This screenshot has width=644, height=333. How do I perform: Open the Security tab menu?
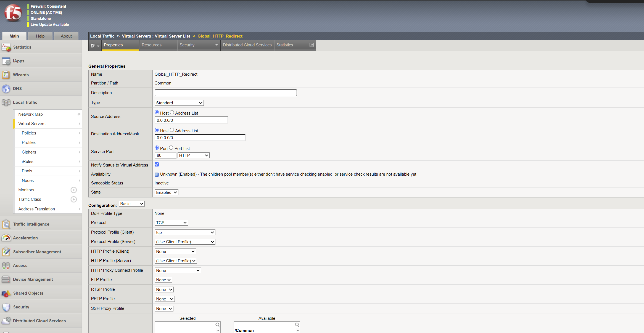click(199, 45)
